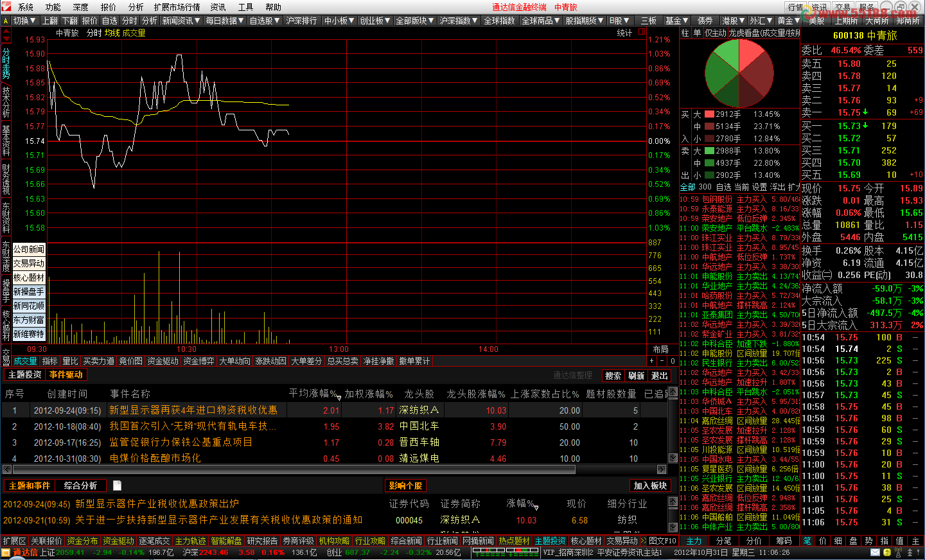
Task: Click the 笔 tab in bottom-right strip
Action: pyautogui.click(x=807, y=541)
